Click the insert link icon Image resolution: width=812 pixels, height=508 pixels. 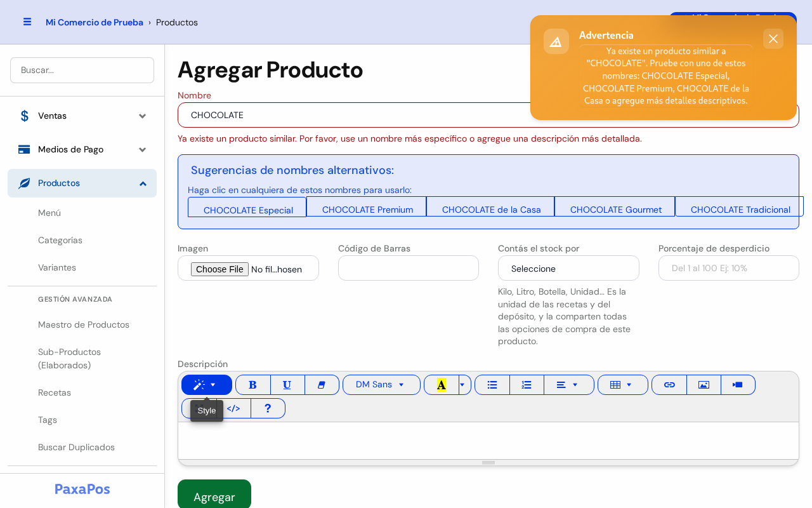tap(669, 385)
